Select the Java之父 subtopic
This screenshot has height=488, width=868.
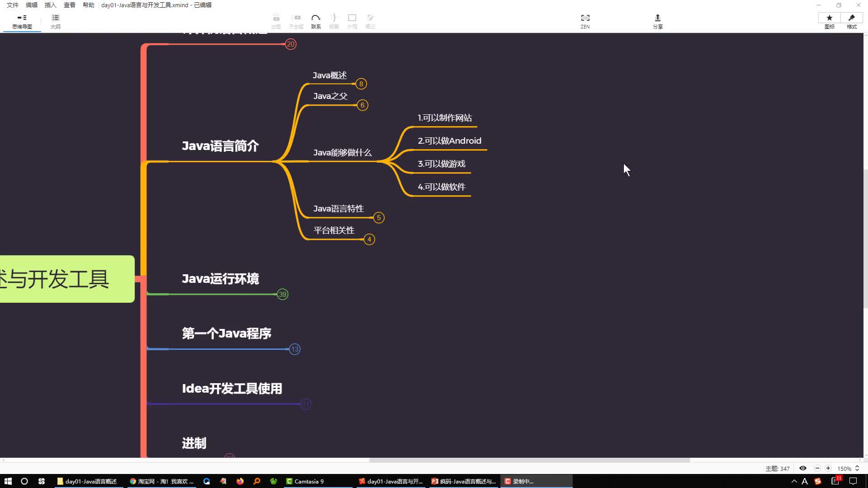(x=330, y=96)
